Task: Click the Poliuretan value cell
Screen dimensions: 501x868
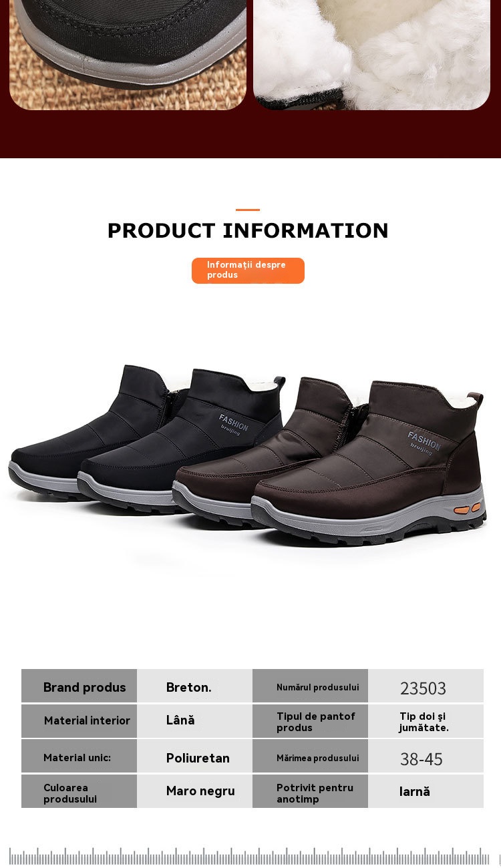Action: click(194, 756)
